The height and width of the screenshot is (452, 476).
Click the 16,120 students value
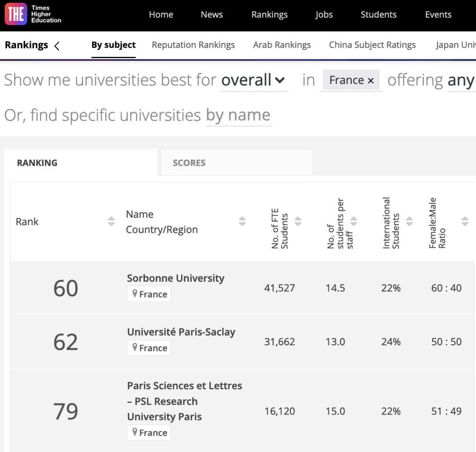(279, 411)
